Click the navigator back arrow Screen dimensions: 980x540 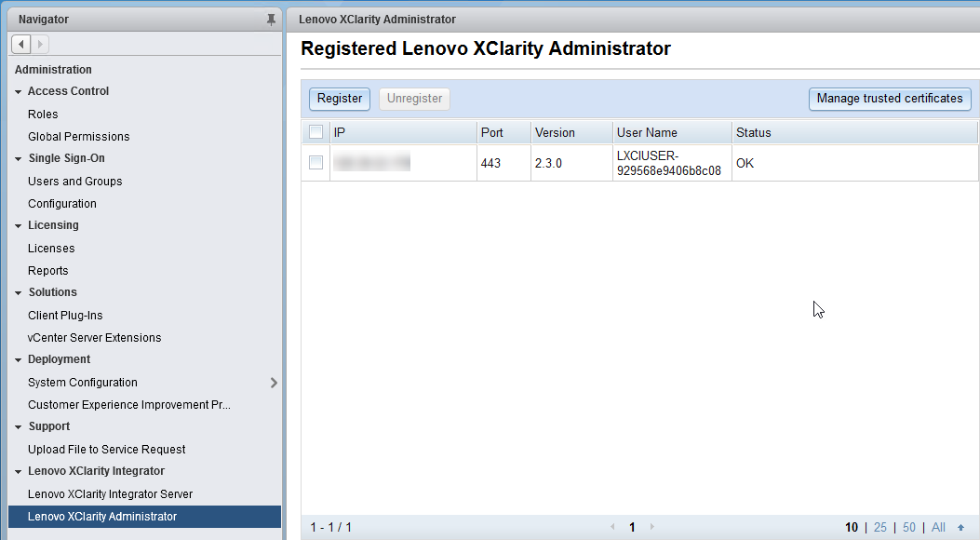(x=21, y=44)
